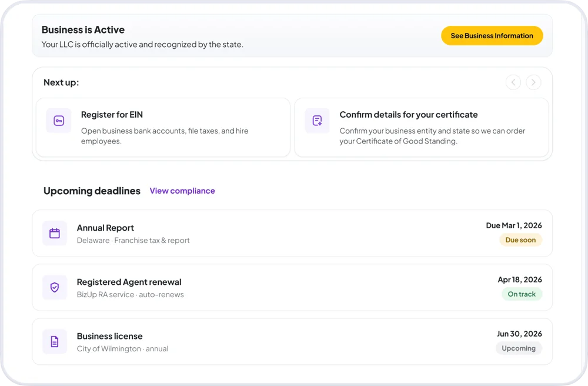
Task: Open the View compliance link
Action: click(x=182, y=191)
